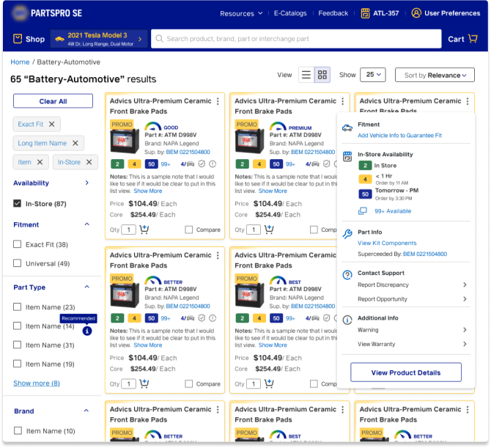This screenshot has height=448, width=491.
Task: Open Report Opportunity in popup
Action: point(412,299)
